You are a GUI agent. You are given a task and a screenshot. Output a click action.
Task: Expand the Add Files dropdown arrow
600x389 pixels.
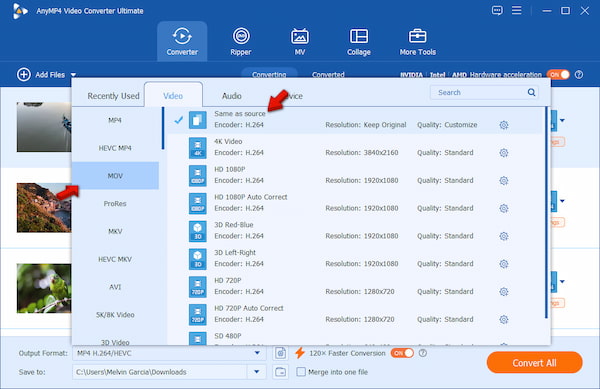73,75
